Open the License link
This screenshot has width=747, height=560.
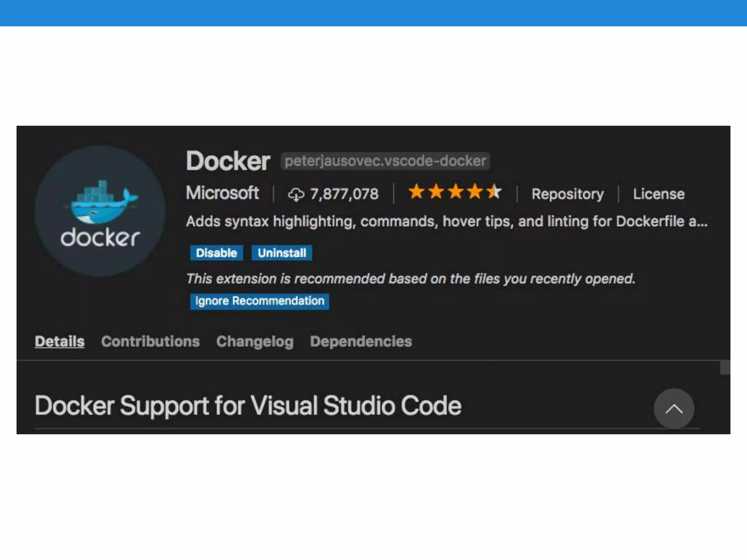tap(659, 194)
